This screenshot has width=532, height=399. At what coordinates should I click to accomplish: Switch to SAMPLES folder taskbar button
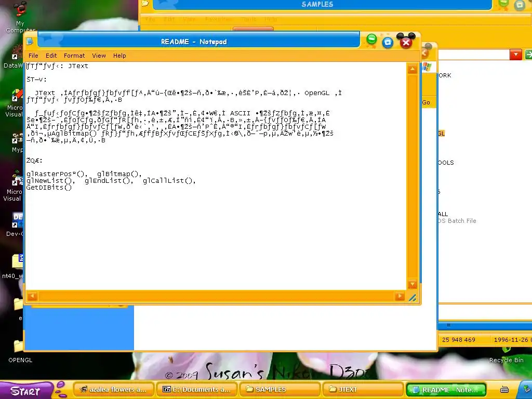pyautogui.click(x=280, y=390)
